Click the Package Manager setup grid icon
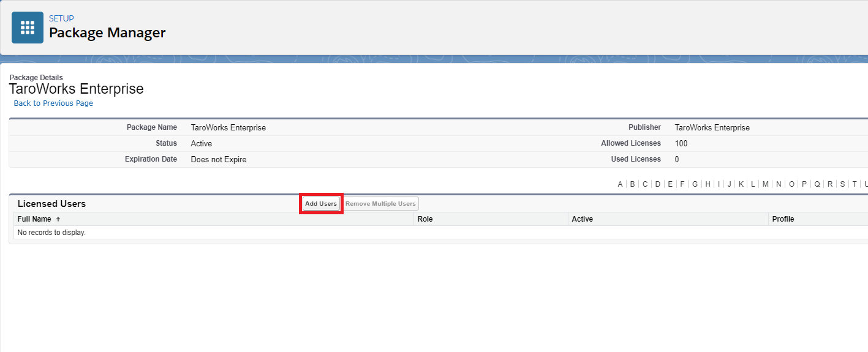Screen dimensions: 868x352 click(28, 28)
